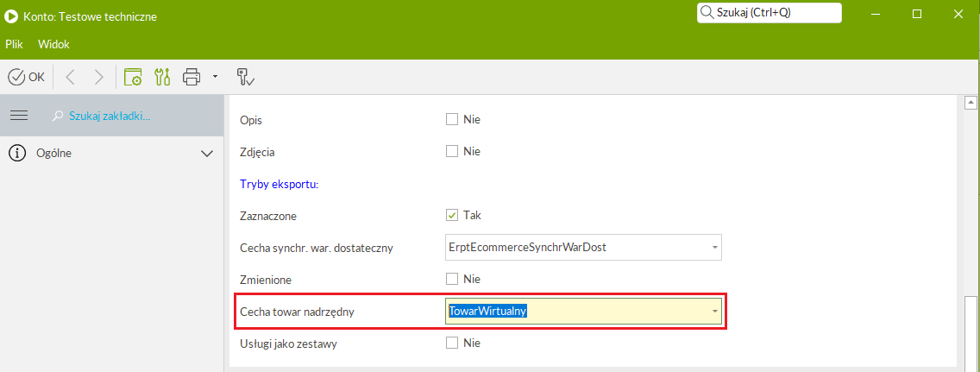Expand the print options arrow

click(215, 77)
